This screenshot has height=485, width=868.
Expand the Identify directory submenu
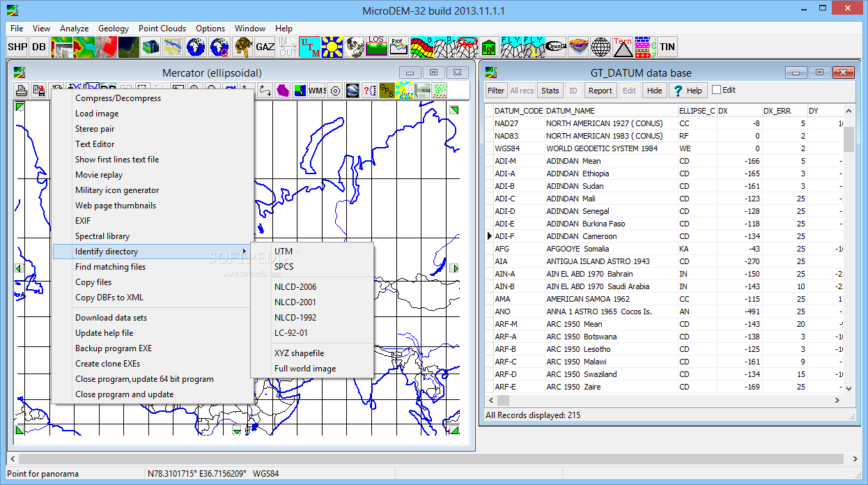tap(153, 252)
